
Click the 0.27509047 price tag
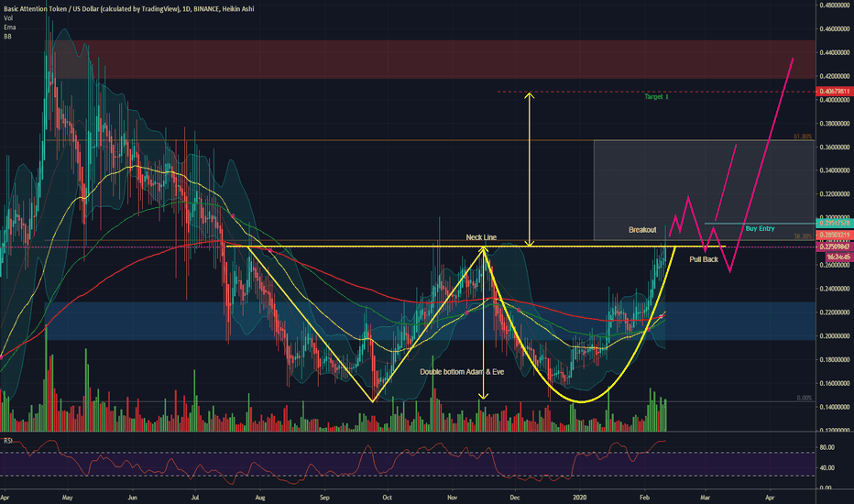(835, 247)
